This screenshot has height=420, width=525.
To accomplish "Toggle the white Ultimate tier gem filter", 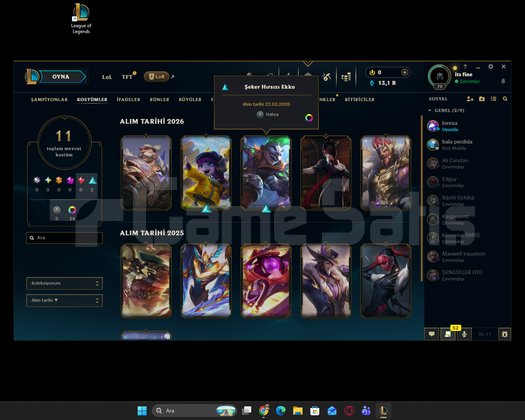I will 37,180.
